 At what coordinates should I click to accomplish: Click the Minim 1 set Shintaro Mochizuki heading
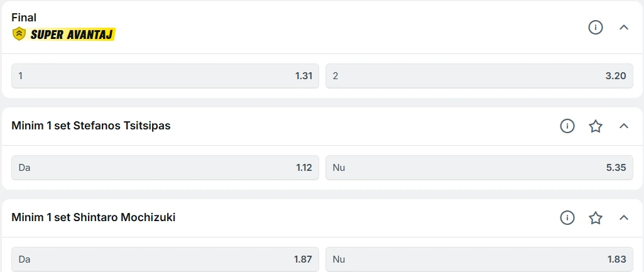tap(94, 217)
